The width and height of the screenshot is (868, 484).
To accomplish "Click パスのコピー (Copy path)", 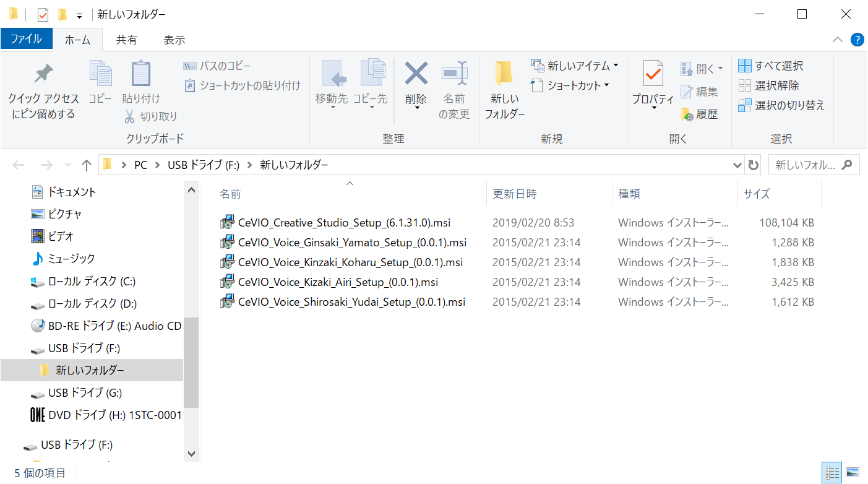I will (217, 66).
